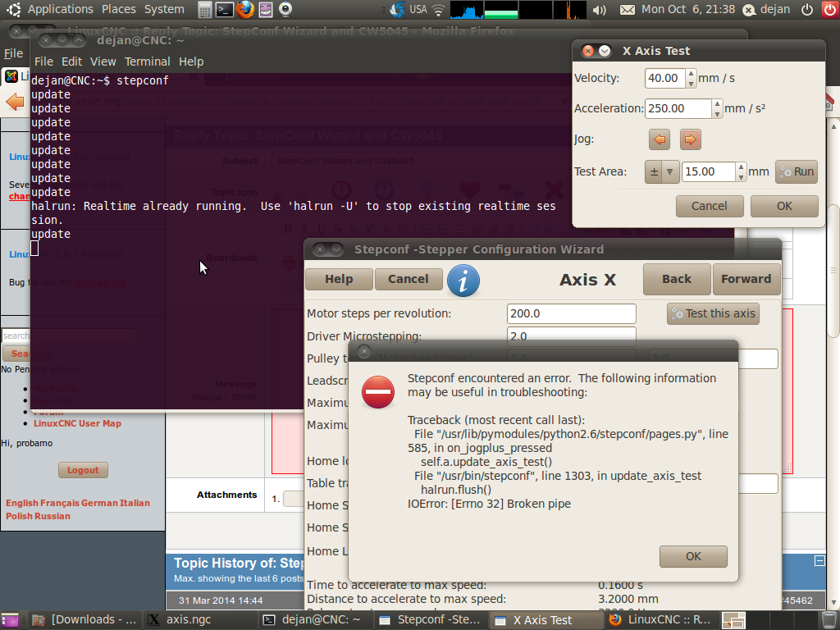Screen dimensions: 840x630
Task: Switch forum language to English
Action: [22, 503]
